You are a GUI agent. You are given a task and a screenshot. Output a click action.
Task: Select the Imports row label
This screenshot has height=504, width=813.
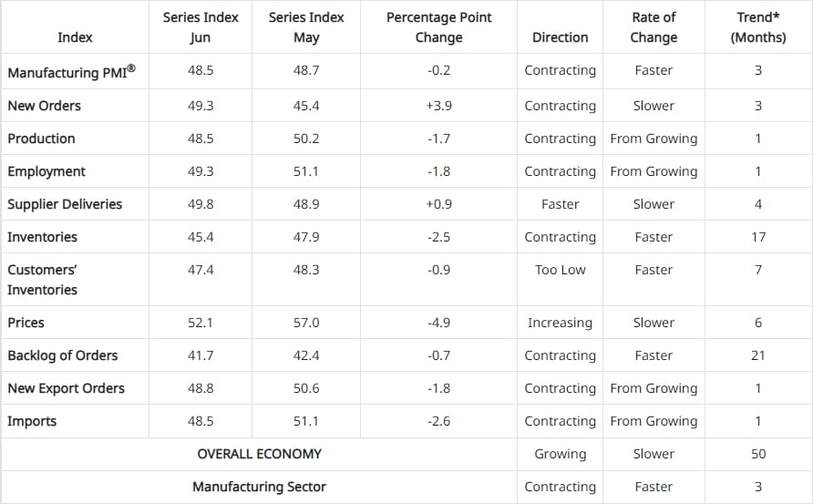coord(32,421)
